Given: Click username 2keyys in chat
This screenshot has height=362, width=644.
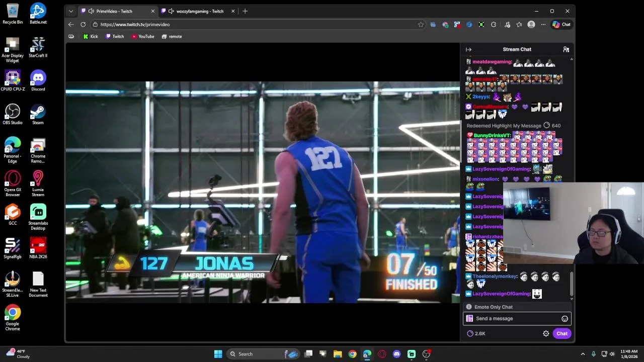Looking at the screenshot, I should [481, 97].
